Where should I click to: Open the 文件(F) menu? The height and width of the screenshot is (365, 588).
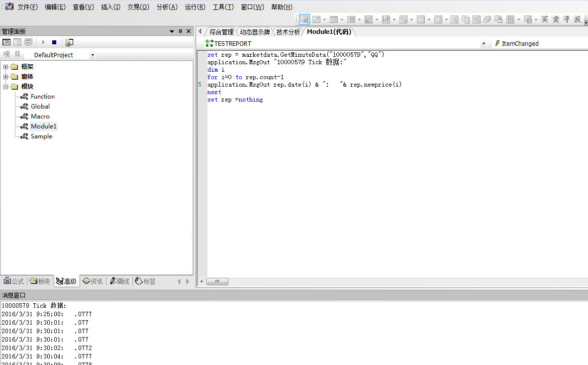pyautogui.click(x=28, y=7)
